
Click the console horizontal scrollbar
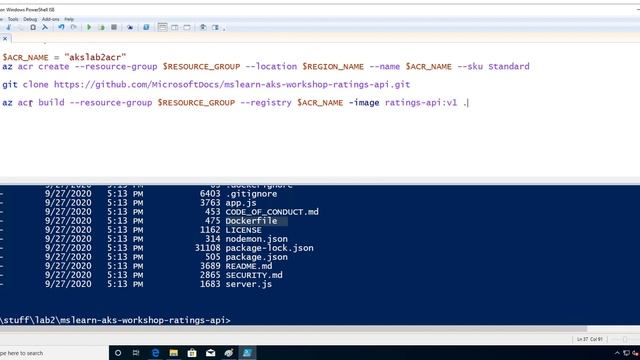click(x=293, y=329)
